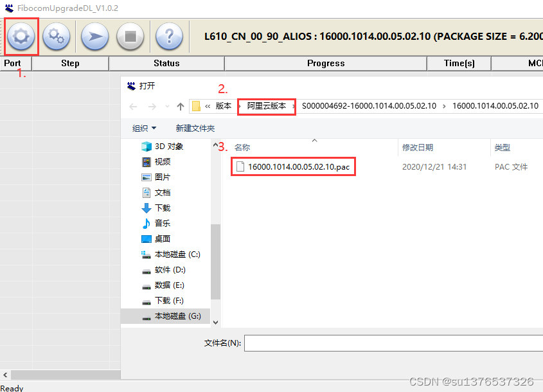Click the Time(s) column header
This screenshot has width=543, height=392.
point(459,64)
